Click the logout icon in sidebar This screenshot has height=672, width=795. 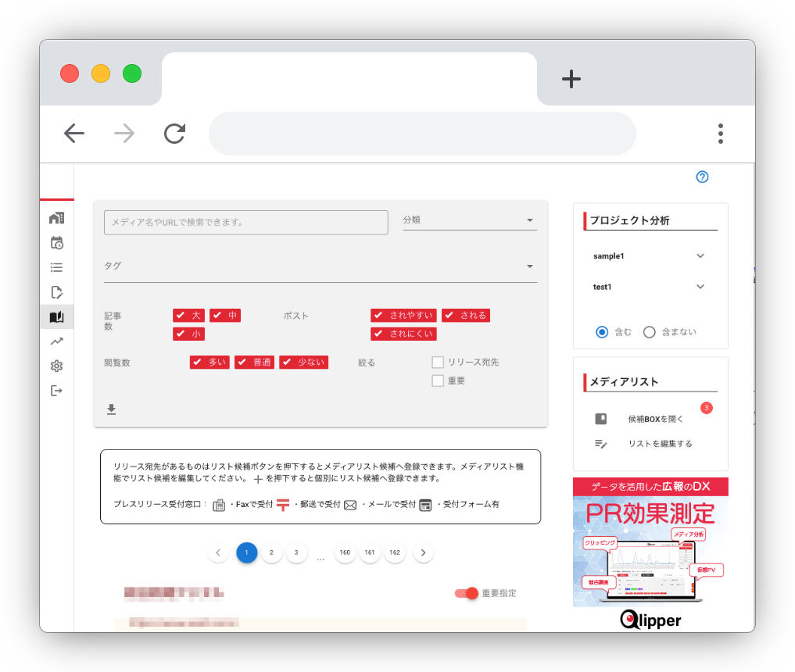tap(56, 391)
